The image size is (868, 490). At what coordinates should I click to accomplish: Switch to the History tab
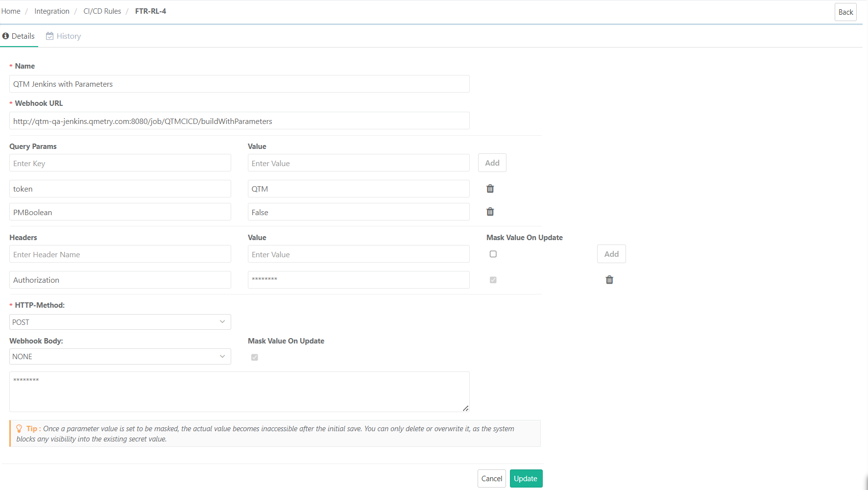(x=69, y=36)
